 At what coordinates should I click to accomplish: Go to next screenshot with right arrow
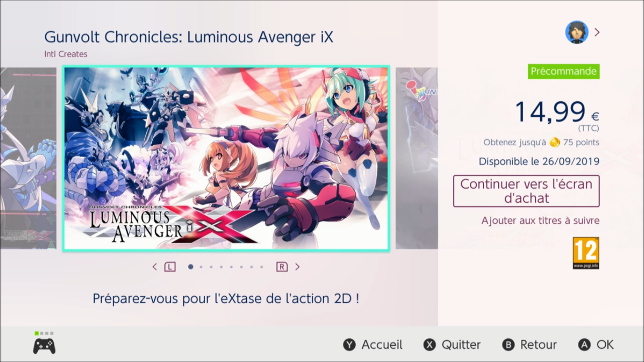tap(297, 267)
